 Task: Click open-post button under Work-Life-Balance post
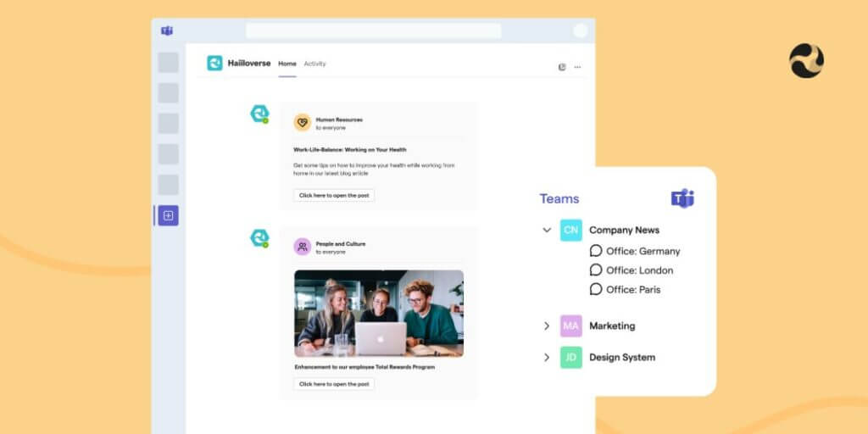point(334,196)
